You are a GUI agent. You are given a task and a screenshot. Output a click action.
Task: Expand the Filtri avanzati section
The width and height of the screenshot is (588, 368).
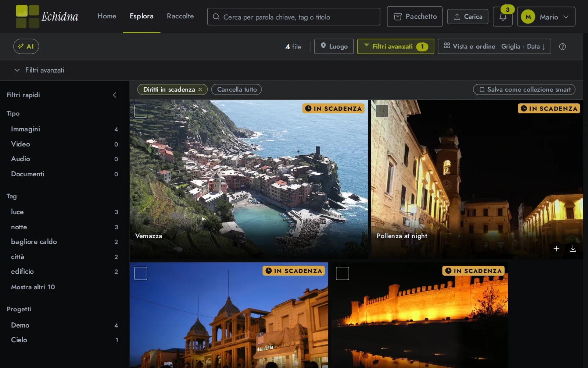[x=39, y=70]
